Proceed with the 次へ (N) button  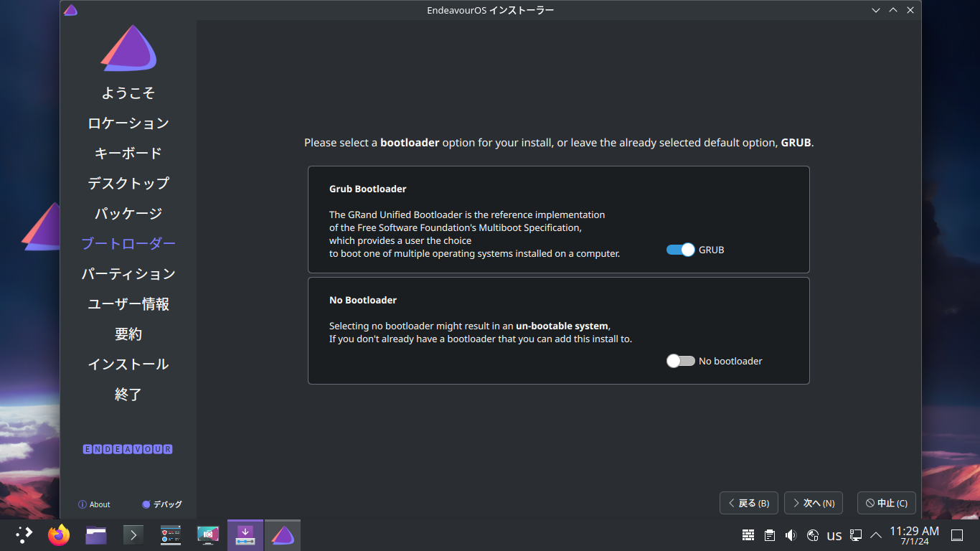814,503
